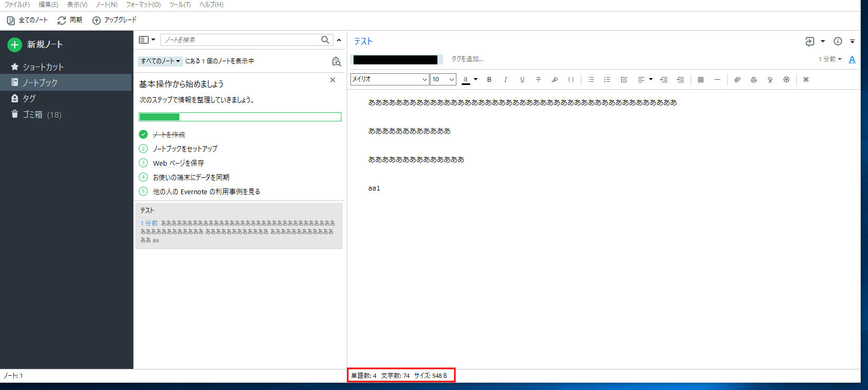Open the フォーマット(O) menu

coord(143,5)
